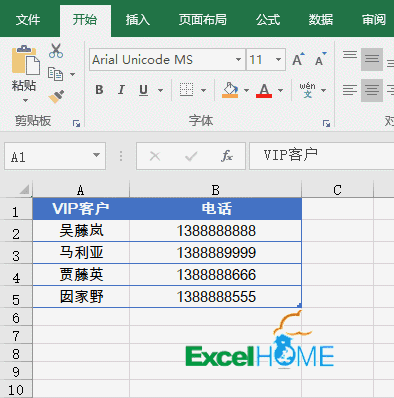Expand the borders dropdown arrow

click(203, 90)
